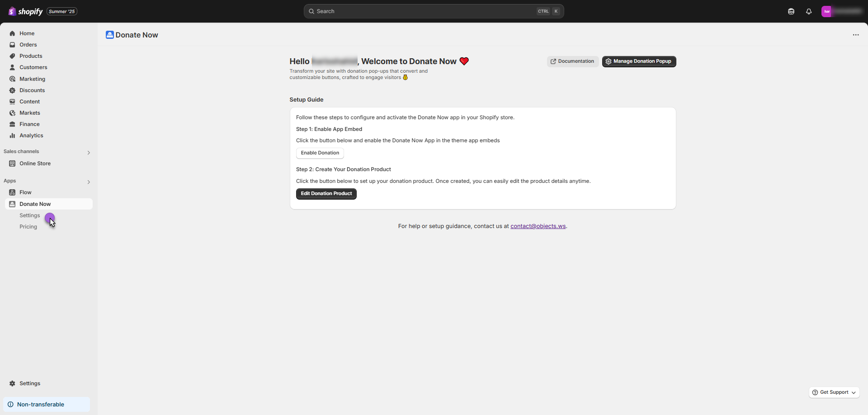Image resolution: width=868 pixels, height=415 pixels.
Task: Click the Flow app icon
Action: [x=12, y=192]
